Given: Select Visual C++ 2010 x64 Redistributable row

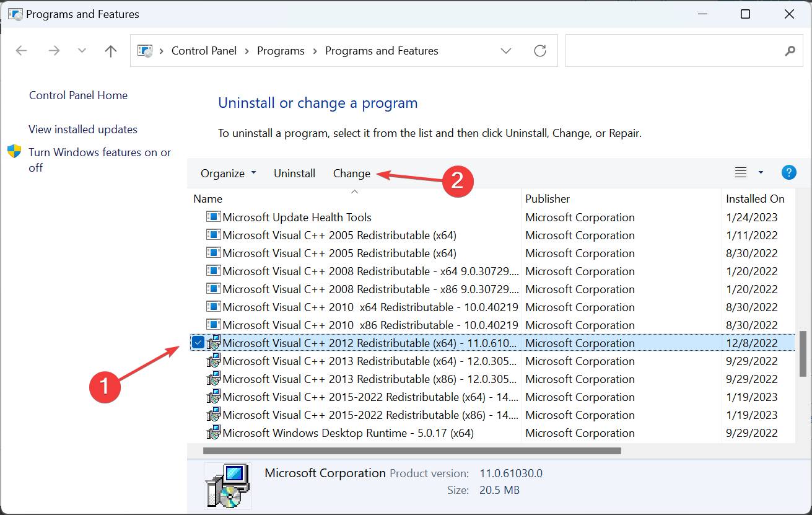Looking at the screenshot, I should 492,307.
